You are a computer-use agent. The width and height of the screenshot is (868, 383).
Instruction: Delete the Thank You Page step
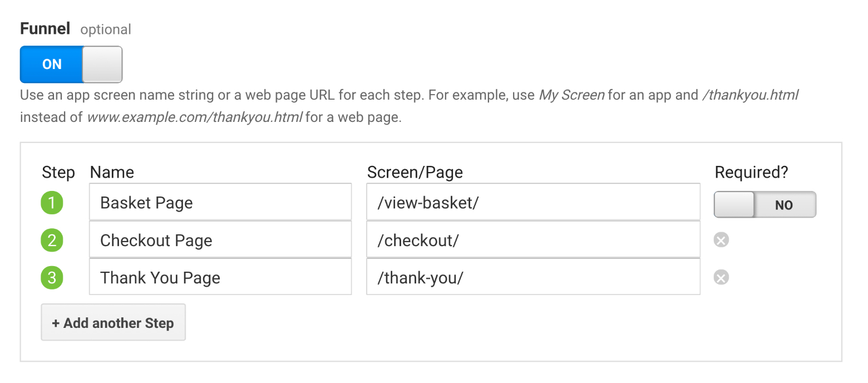(x=721, y=277)
